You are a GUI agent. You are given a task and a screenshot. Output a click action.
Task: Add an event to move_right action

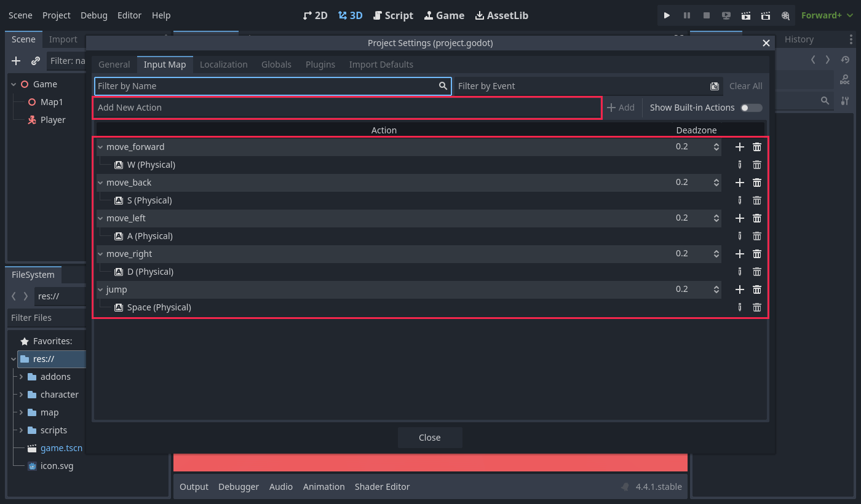coord(740,254)
